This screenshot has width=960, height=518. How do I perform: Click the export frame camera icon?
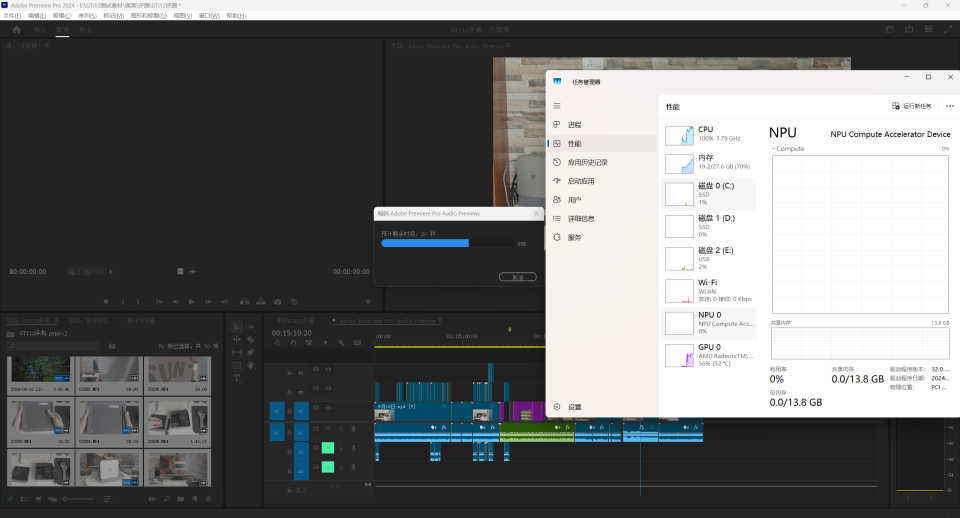[x=277, y=302]
